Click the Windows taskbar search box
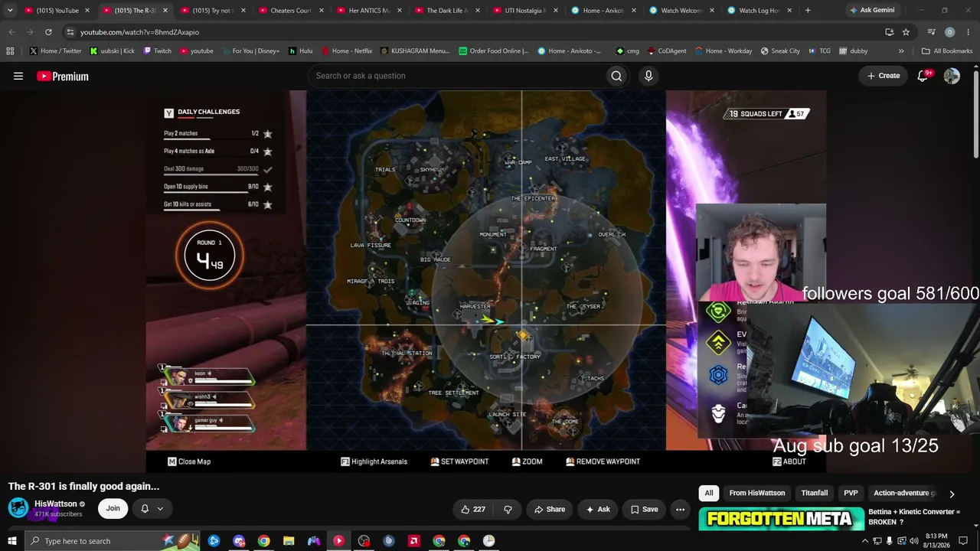The width and height of the screenshot is (980, 551). tap(113, 541)
